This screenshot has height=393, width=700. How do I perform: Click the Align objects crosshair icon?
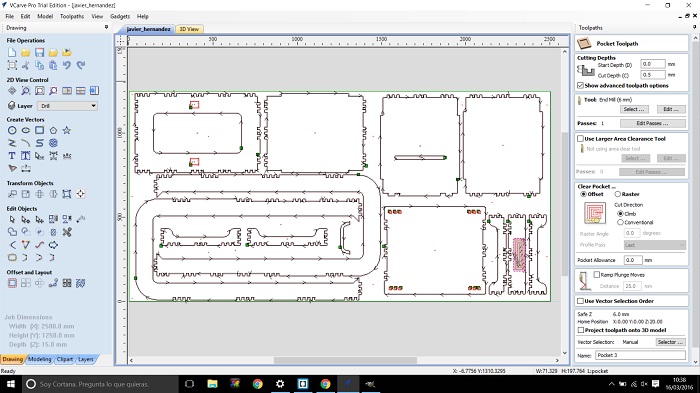tap(80, 194)
